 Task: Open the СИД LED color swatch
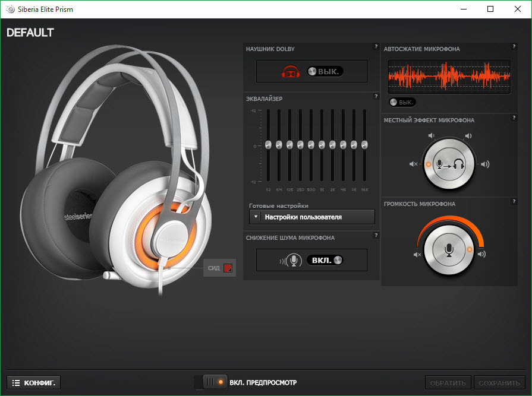pyautogui.click(x=228, y=268)
